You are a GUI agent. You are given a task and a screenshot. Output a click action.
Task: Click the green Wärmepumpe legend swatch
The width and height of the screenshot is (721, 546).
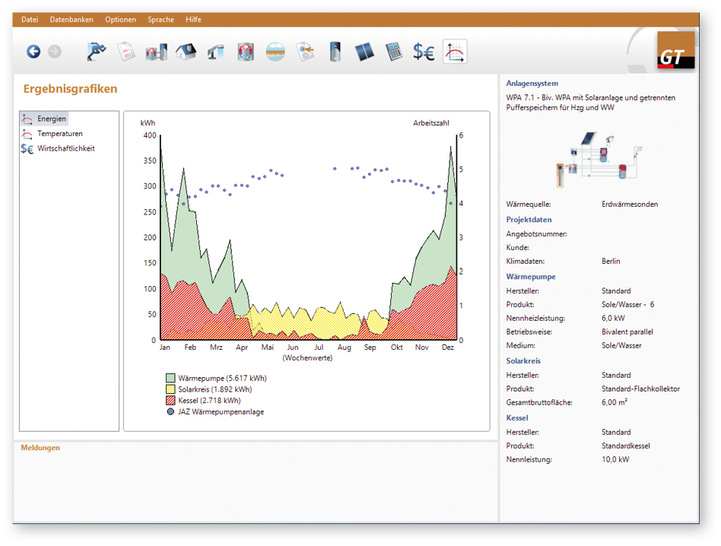[171, 378]
